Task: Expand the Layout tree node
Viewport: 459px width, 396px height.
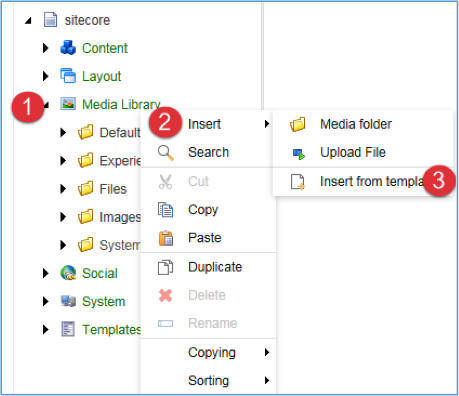Action: pos(46,76)
